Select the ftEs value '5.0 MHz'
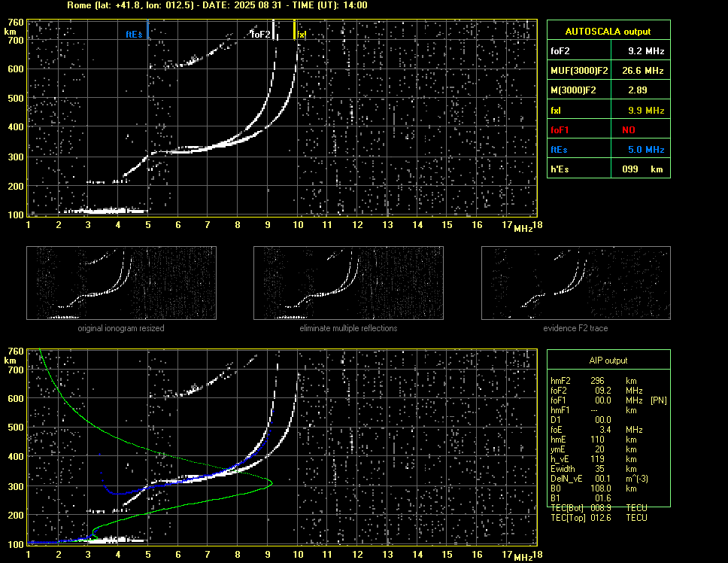 (646, 150)
